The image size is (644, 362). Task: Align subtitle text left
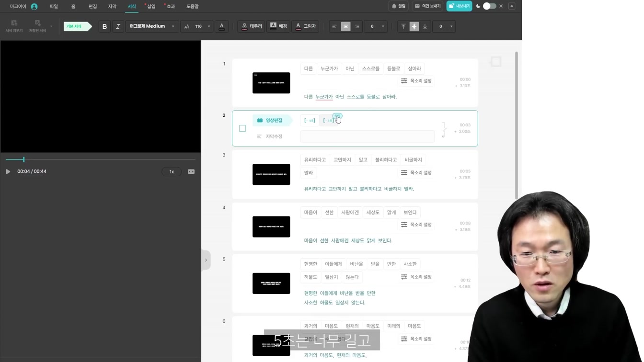click(334, 26)
